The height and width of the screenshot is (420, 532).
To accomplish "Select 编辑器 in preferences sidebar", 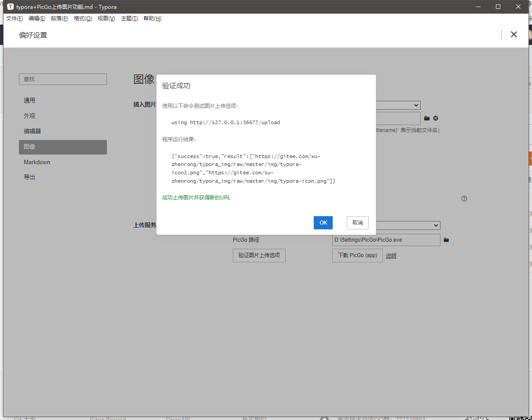I will 63,131.
